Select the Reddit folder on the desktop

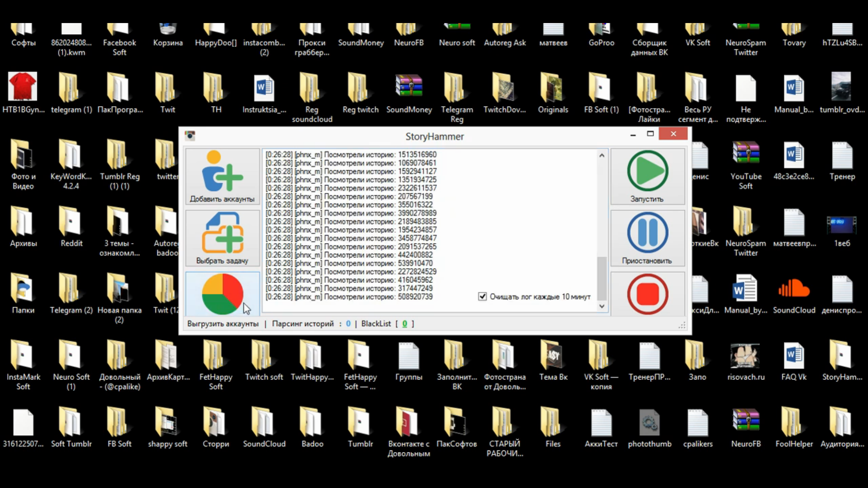pos(71,222)
